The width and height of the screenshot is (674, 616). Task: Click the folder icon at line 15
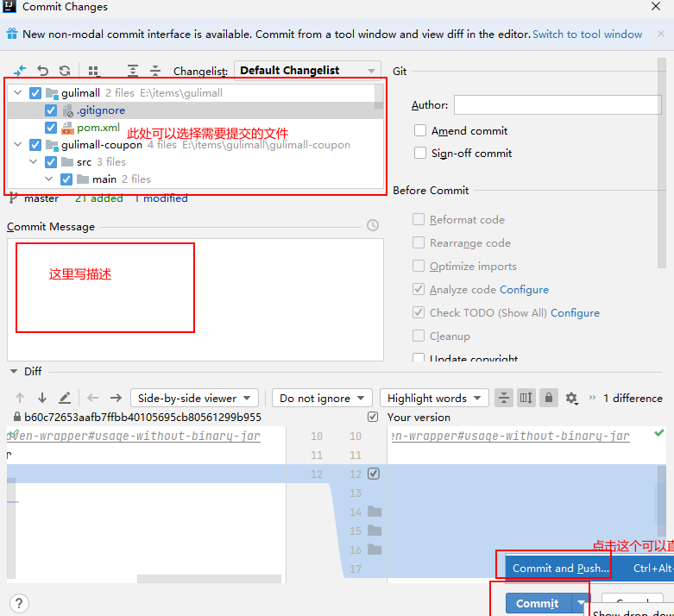pyautogui.click(x=375, y=531)
